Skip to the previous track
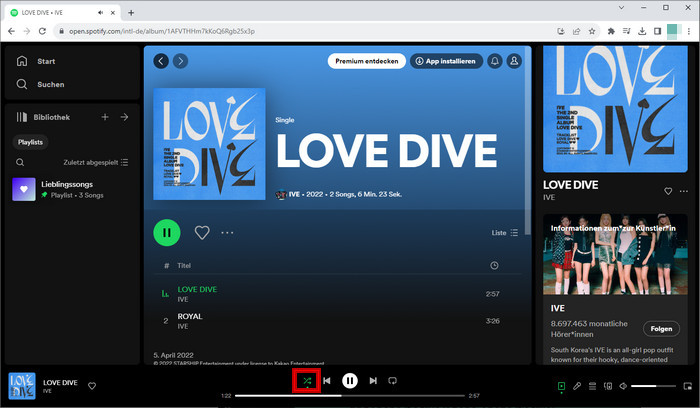The image size is (700, 408). coord(327,381)
